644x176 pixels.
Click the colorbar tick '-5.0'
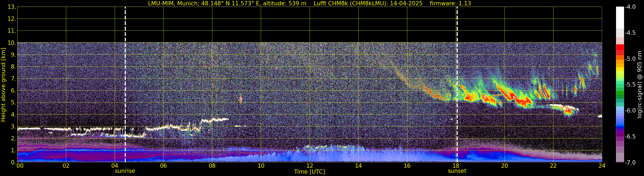[x=630, y=59]
